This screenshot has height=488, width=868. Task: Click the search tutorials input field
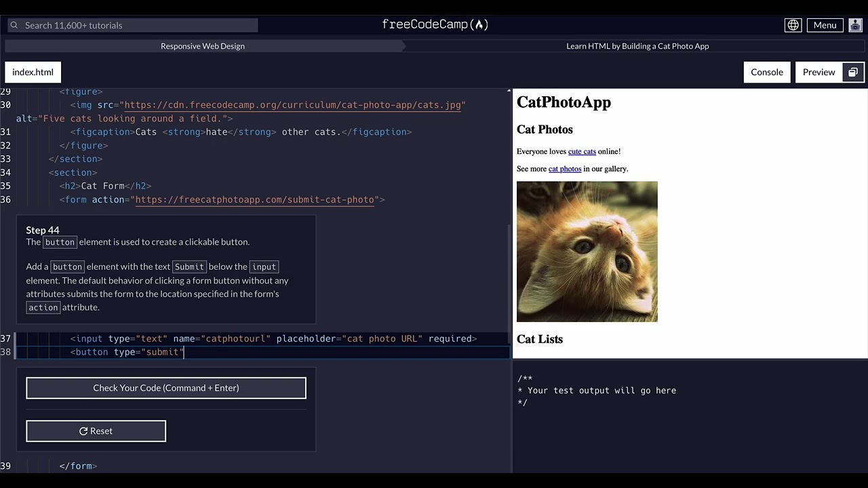click(132, 25)
